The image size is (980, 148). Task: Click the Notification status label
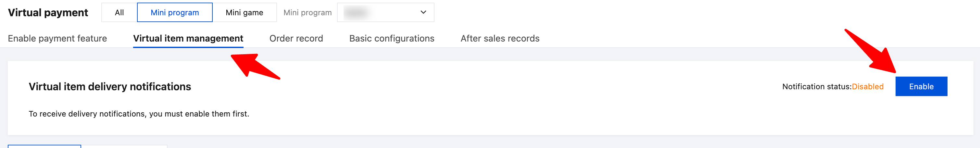(x=816, y=87)
